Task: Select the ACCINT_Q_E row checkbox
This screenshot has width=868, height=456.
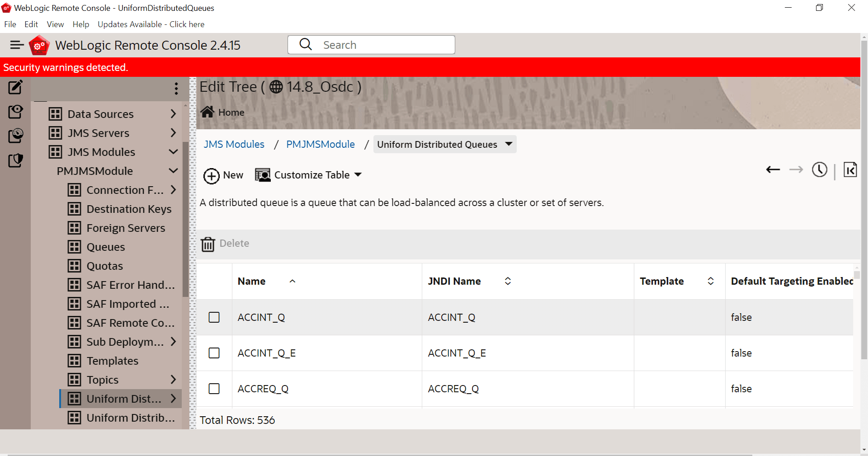Action: (x=214, y=353)
